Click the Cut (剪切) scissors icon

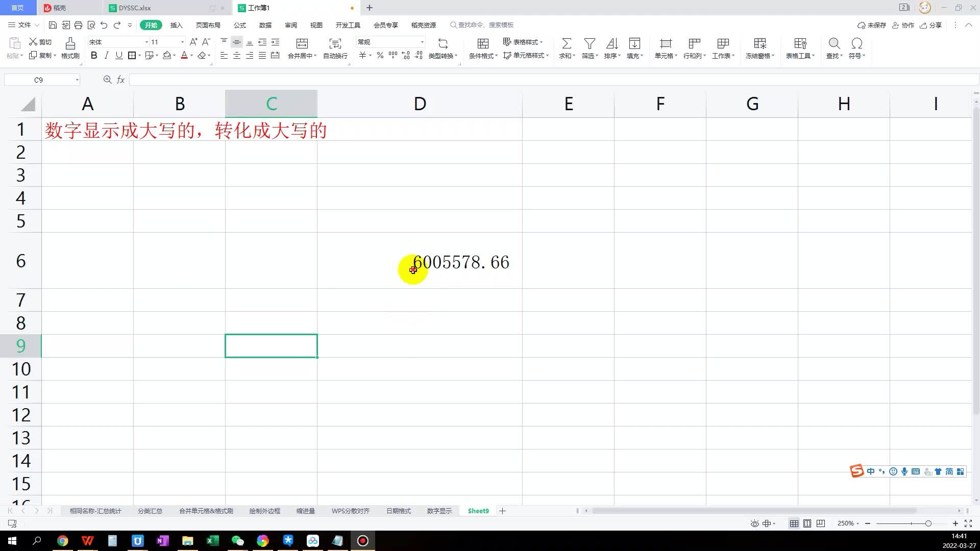pyautogui.click(x=33, y=42)
